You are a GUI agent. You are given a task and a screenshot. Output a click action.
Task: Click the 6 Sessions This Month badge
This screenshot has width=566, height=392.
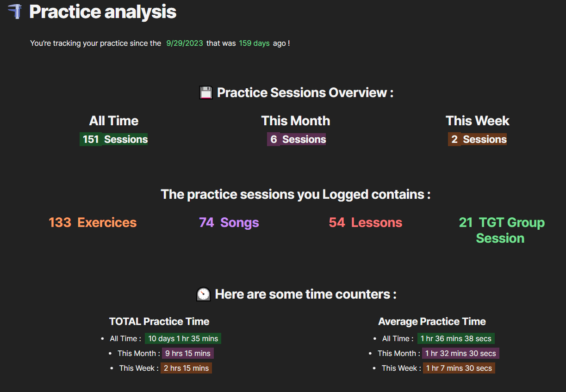(x=296, y=140)
